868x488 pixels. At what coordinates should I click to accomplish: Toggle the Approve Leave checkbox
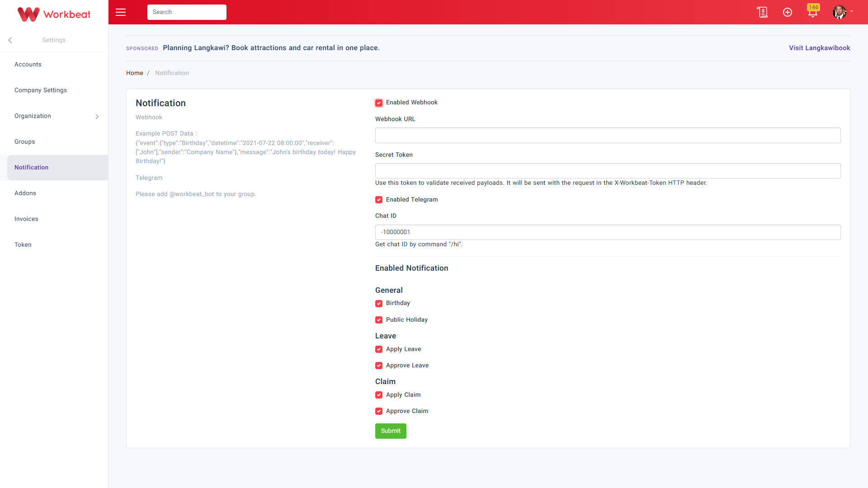point(379,366)
